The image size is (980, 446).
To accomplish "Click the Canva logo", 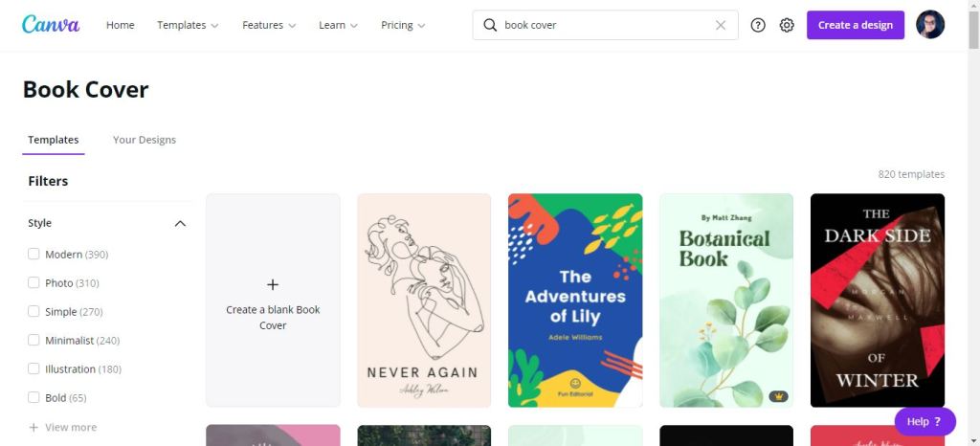I will [49, 25].
